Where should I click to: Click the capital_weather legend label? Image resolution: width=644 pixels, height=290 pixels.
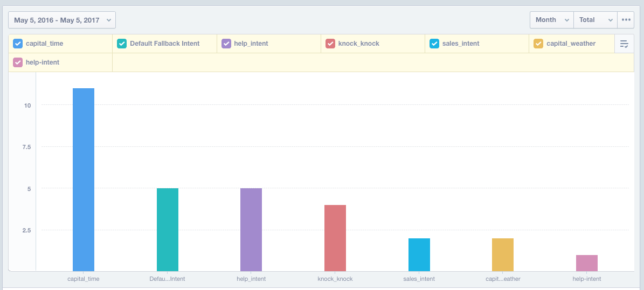(x=571, y=44)
